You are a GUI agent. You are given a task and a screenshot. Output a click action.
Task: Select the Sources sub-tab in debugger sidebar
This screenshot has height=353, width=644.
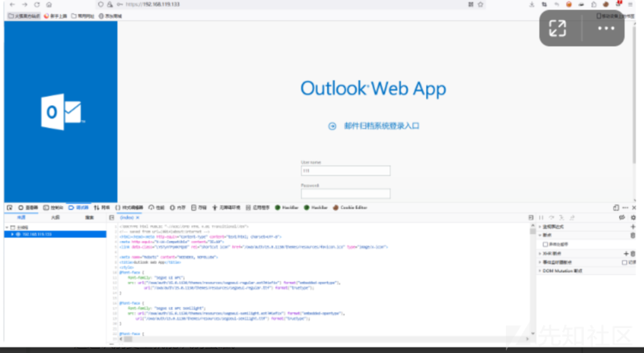(21, 217)
